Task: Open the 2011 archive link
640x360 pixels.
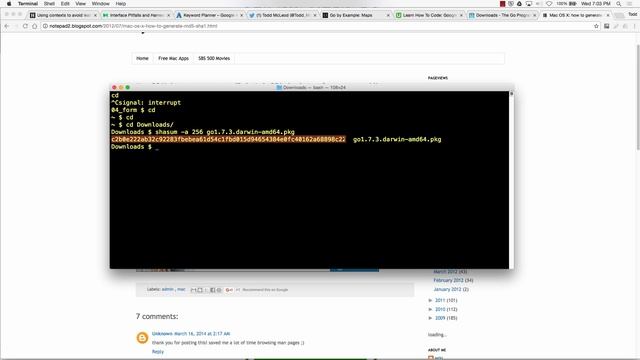Action: 440,300
